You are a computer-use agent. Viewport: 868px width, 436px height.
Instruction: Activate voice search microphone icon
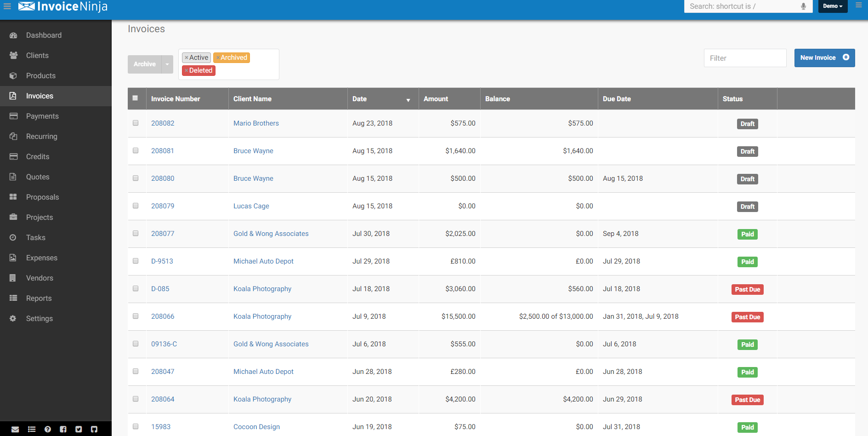click(x=803, y=6)
